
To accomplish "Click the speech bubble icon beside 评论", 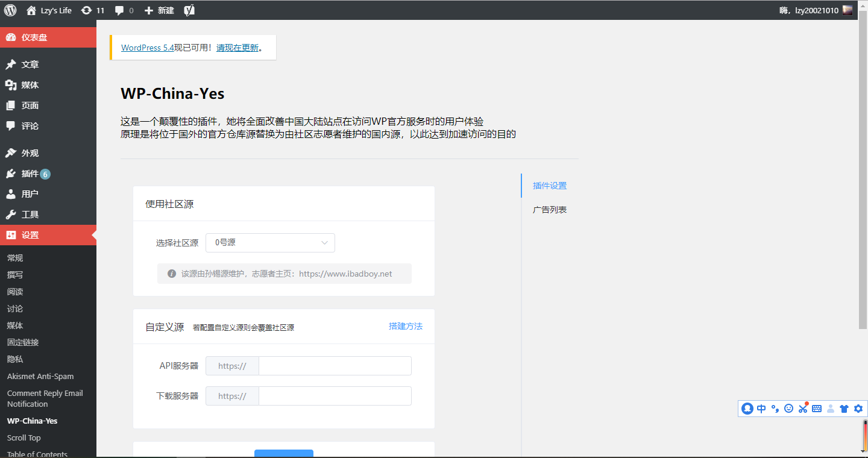I will pyautogui.click(x=11, y=126).
